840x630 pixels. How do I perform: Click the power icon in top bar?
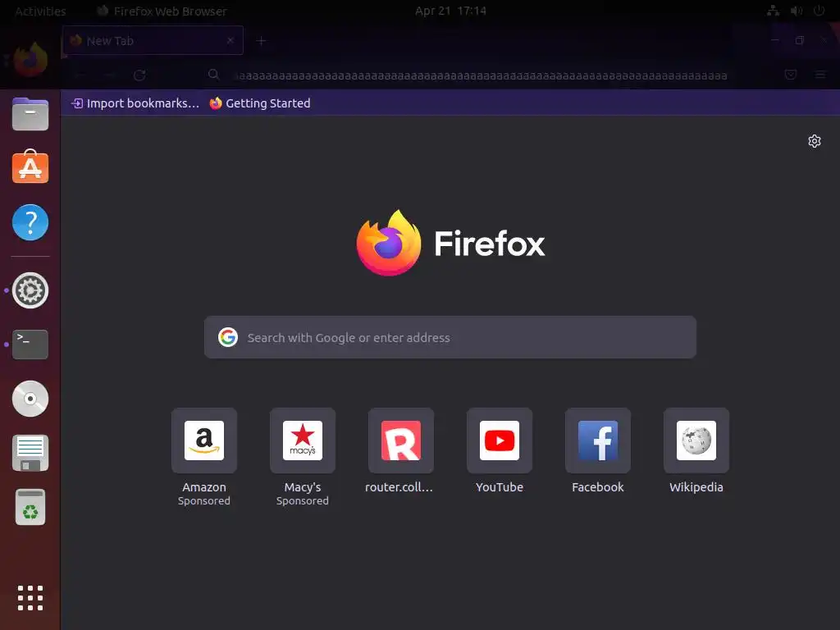coord(819,11)
